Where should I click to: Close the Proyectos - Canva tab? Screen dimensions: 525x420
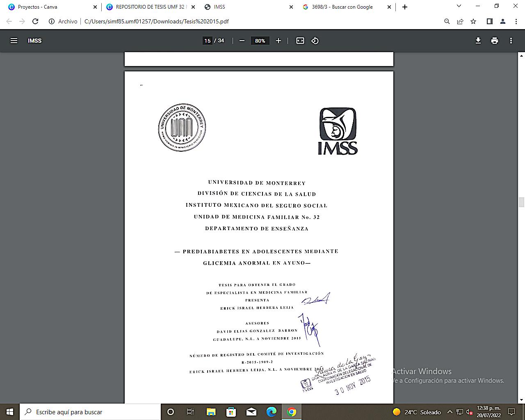coord(95,7)
